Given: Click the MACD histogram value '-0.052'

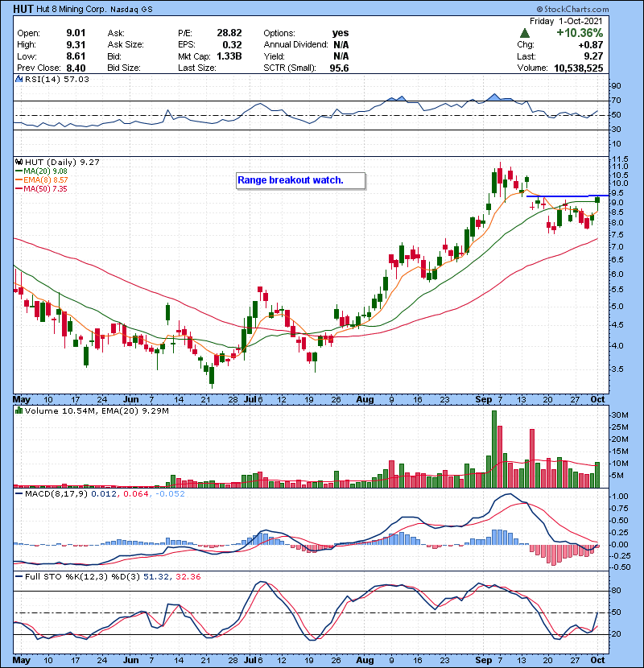Looking at the screenshot, I should pos(170,494).
